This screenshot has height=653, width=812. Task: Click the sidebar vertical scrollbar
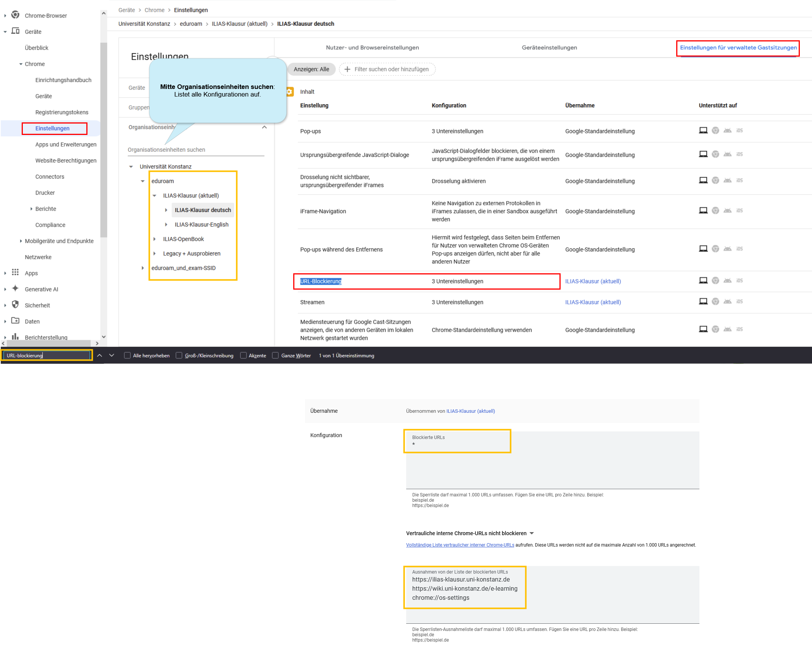[x=103, y=139]
